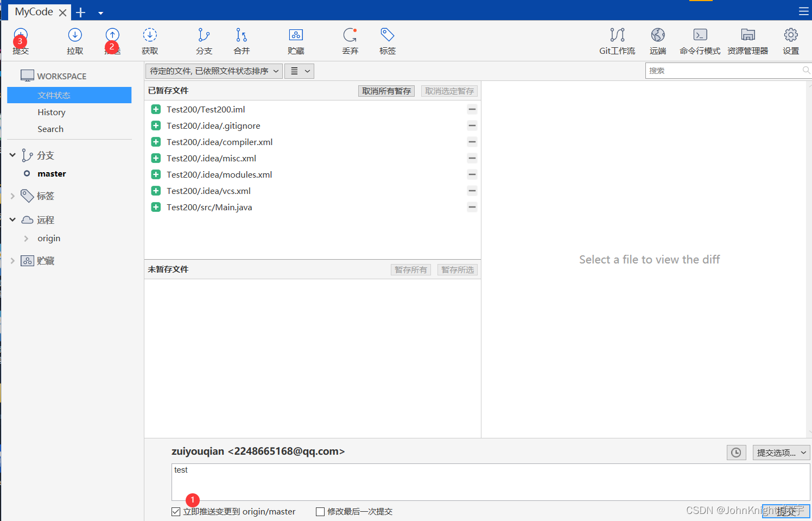Select staged file Test200/src/Main.java

210,207
